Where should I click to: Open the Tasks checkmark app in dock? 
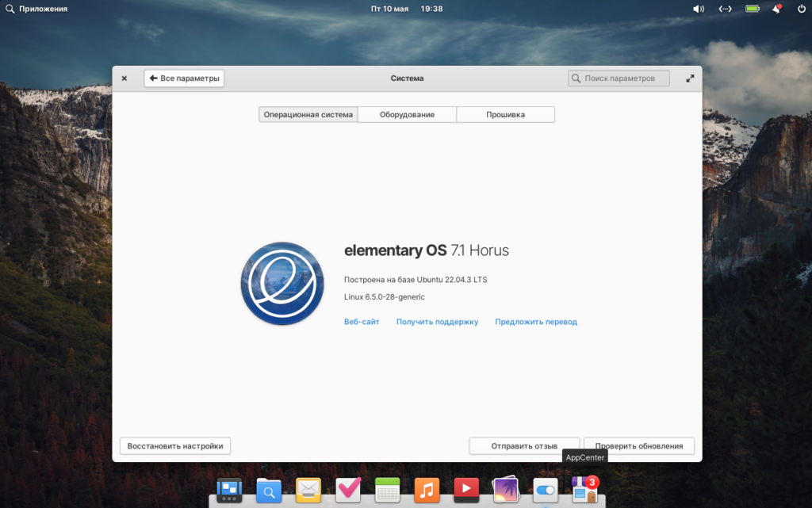coord(348,490)
